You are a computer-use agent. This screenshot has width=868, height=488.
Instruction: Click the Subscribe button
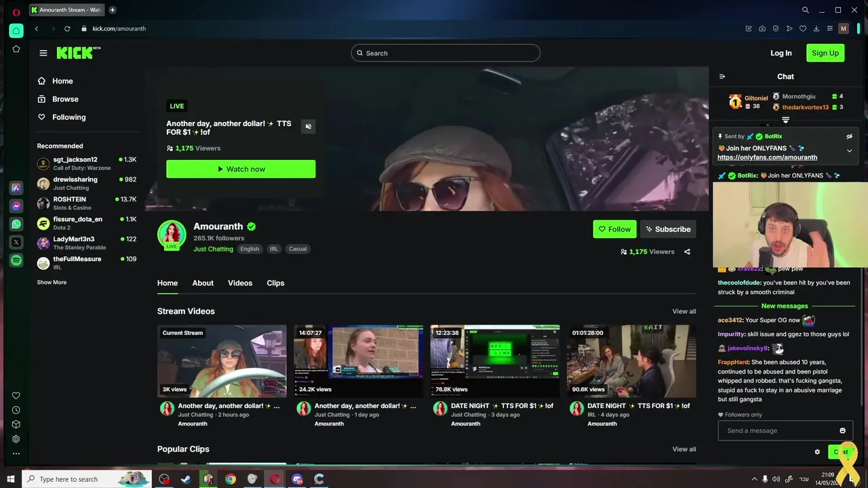click(x=668, y=229)
